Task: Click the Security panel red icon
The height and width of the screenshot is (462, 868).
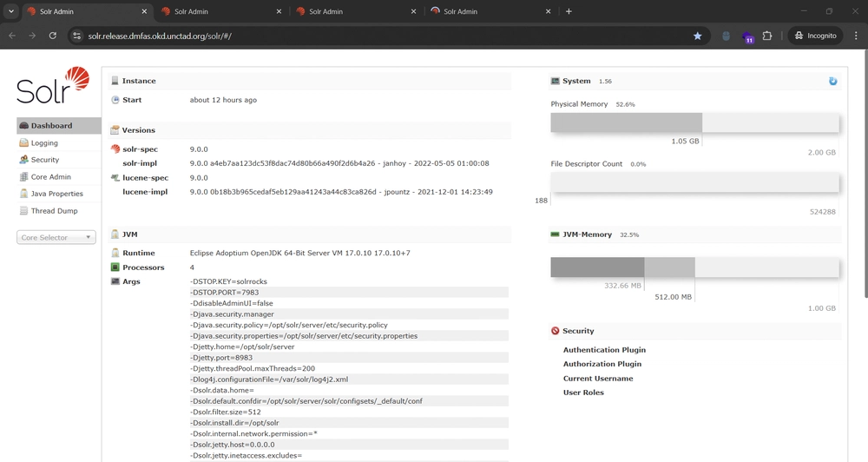Action: (556, 331)
